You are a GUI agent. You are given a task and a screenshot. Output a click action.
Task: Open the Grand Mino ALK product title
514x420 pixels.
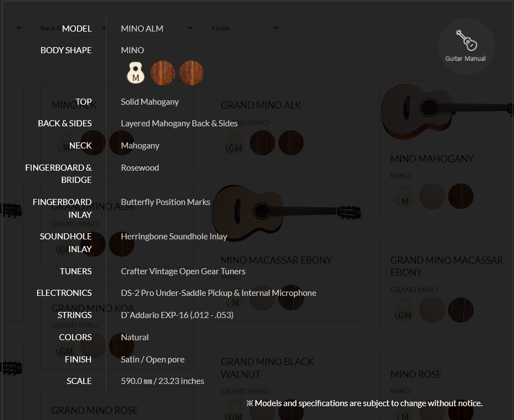pos(261,105)
